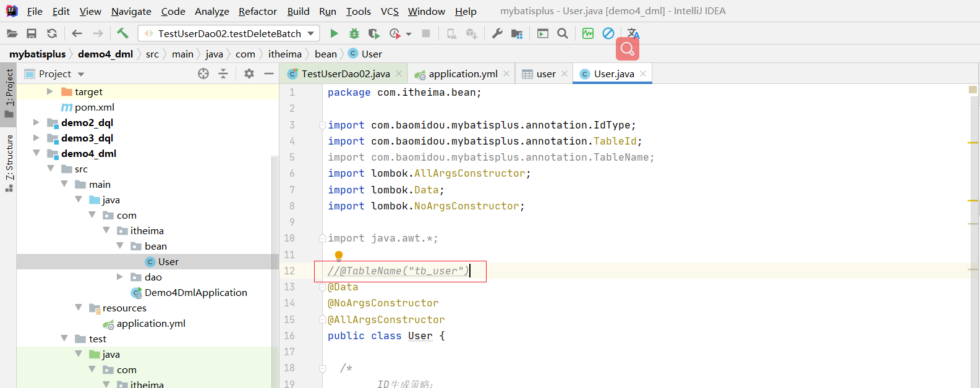Image resolution: width=980 pixels, height=388 pixels.
Task: Click the inspection status indicator above scrollbar
Action: pos(973,90)
